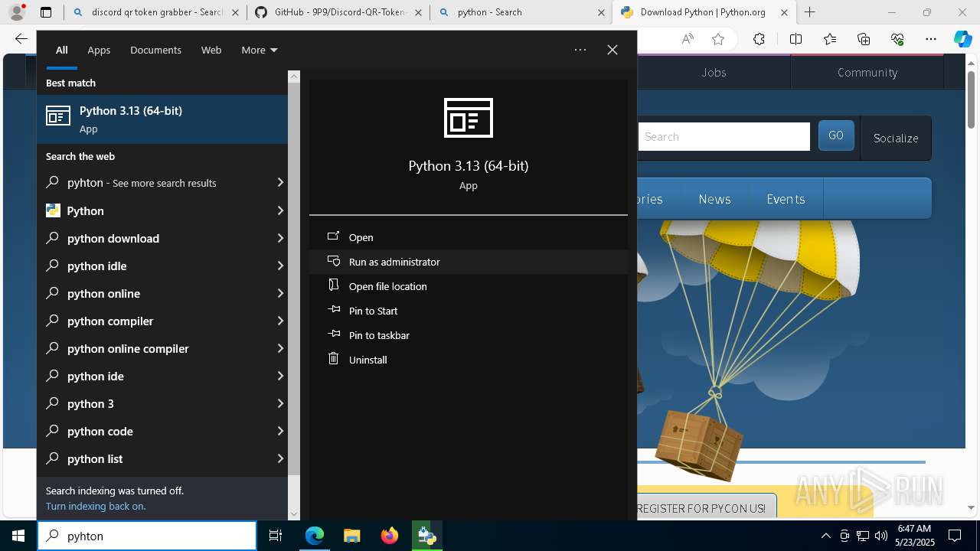Viewport: 980px width, 551px height.
Task: Pin Python to taskbar
Action: 469,335
